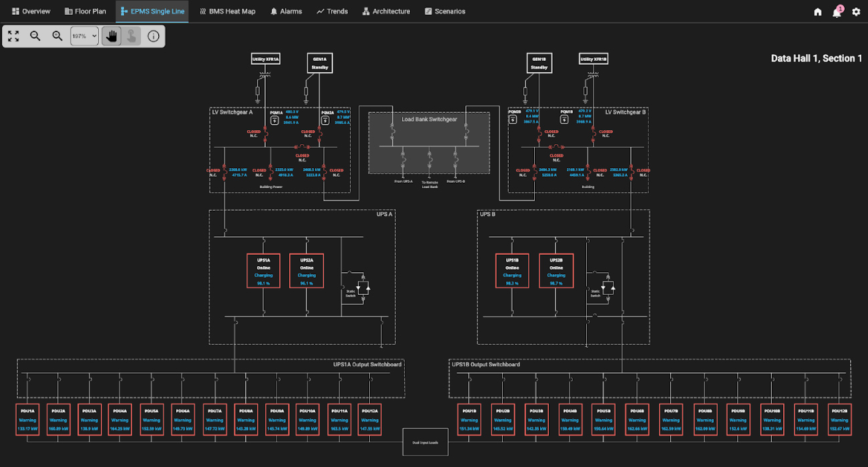Click the UPS2B Online unit

[556, 271]
